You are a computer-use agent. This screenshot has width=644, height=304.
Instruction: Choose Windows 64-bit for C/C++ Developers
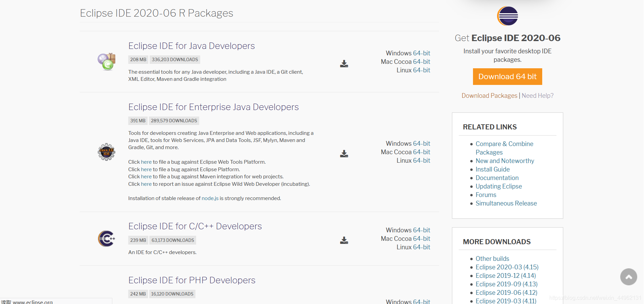pos(421,230)
